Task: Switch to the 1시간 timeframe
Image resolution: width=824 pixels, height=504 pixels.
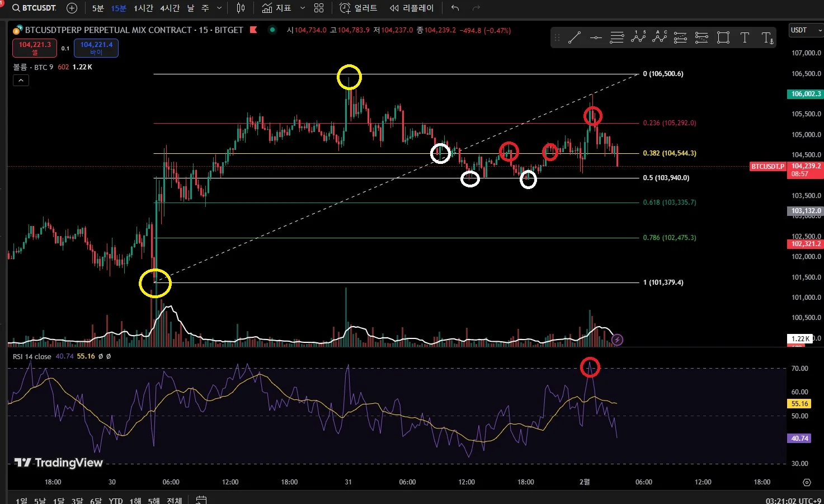Action: [143, 8]
